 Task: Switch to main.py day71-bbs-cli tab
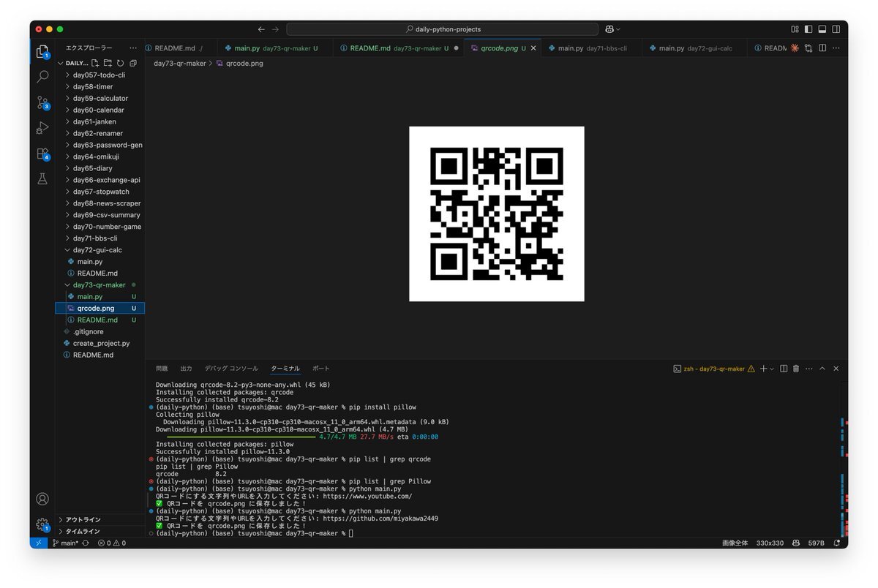[591, 48]
